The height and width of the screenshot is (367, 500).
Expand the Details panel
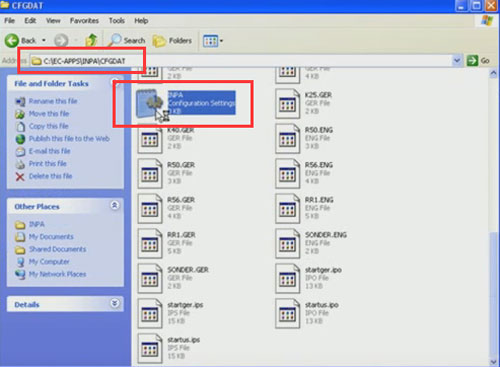click(115, 303)
